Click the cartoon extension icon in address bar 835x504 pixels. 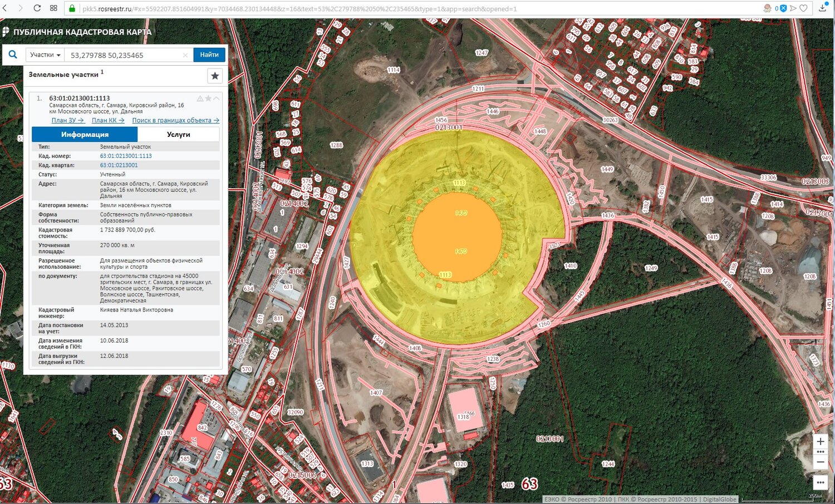click(768, 8)
